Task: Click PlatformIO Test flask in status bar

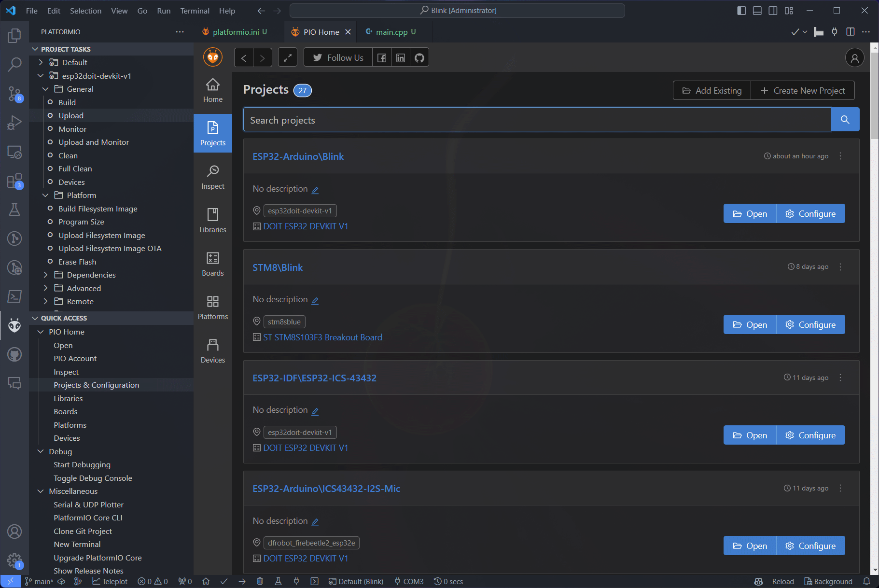Action: [x=278, y=581]
